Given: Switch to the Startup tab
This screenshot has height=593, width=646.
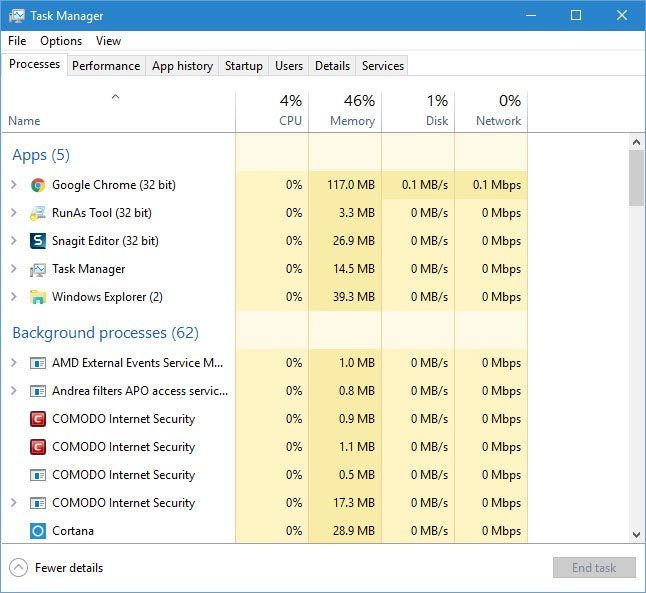Looking at the screenshot, I should tap(243, 66).
